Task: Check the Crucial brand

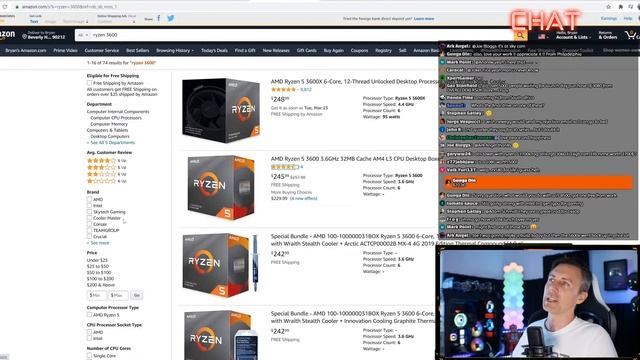Action: point(89,236)
